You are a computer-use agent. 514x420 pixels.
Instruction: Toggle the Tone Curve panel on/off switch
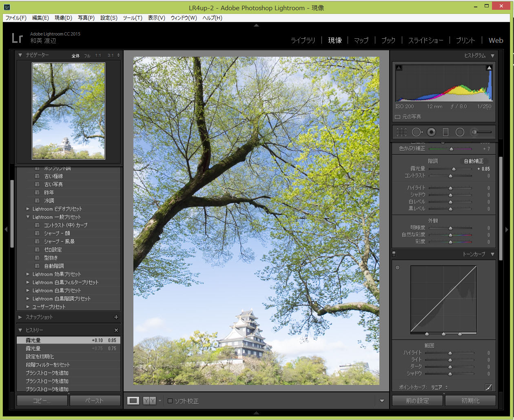click(394, 254)
